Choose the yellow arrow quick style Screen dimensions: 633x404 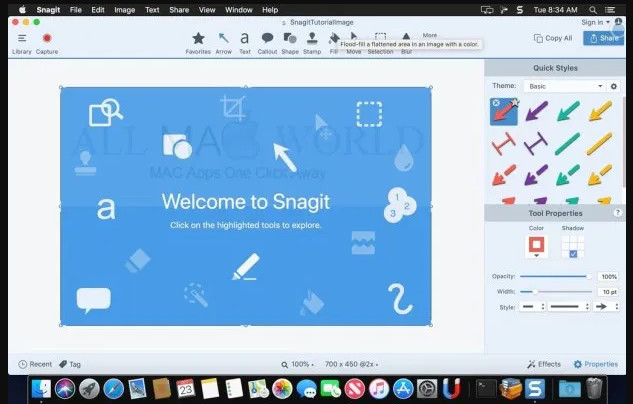pos(600,111)
